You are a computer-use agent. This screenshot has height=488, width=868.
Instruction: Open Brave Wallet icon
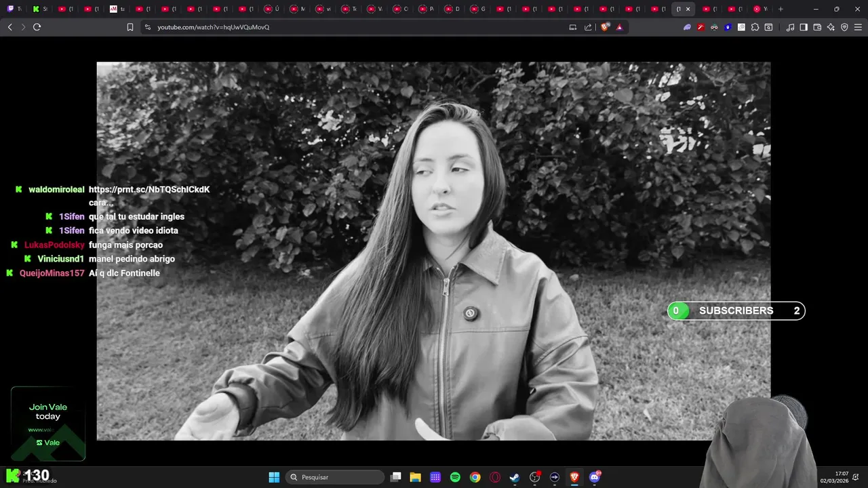[x=817, y=27]
